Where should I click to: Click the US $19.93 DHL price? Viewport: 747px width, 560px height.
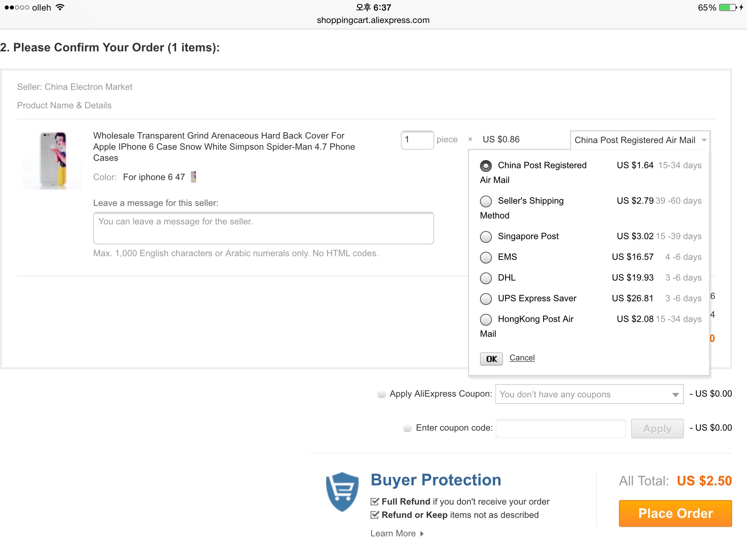pyautogui.click(x=632, y=277)
